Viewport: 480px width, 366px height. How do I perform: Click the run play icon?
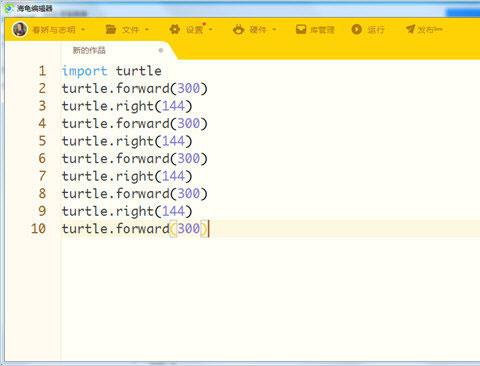click(356, 29)
